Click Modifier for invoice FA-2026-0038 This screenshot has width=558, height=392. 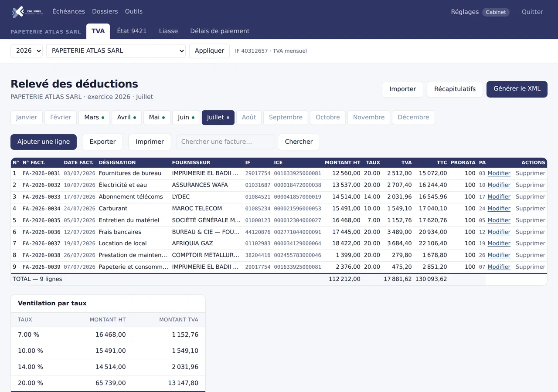[499, 255]
